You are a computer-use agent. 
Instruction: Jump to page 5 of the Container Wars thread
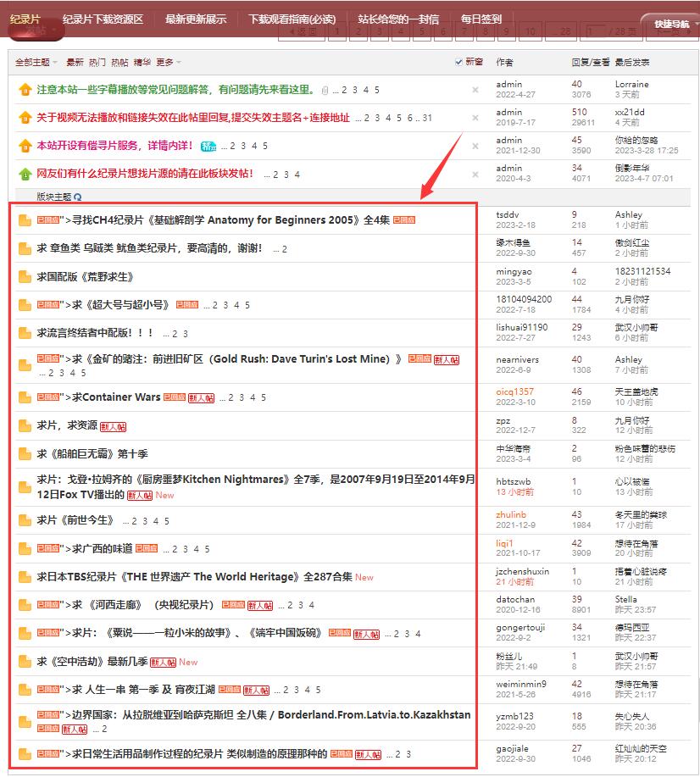click(x=263, y=397)
